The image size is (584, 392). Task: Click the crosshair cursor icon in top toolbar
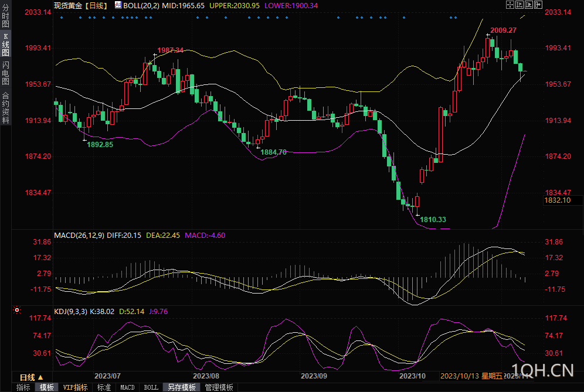(510, 5)
